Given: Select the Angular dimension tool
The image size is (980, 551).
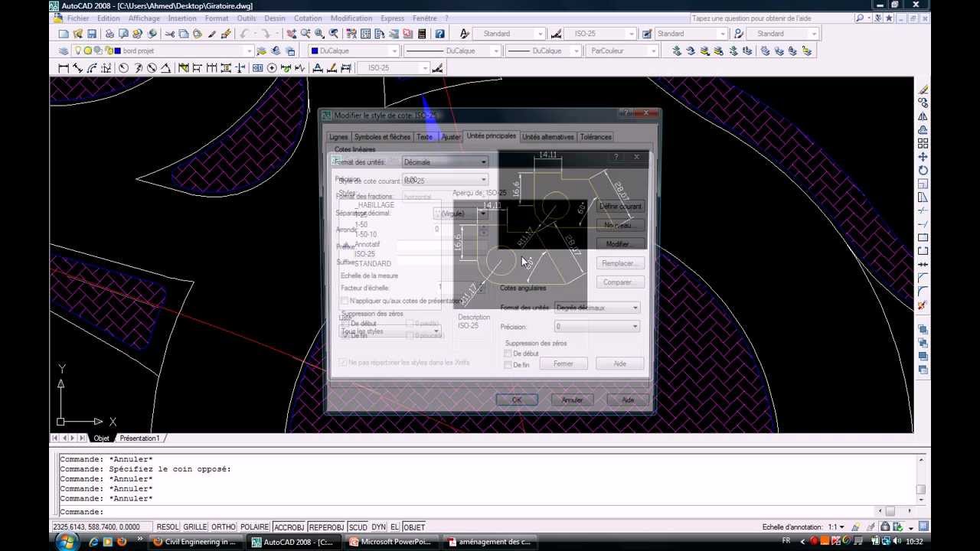Looking at the screenshot, I should 166,68.
